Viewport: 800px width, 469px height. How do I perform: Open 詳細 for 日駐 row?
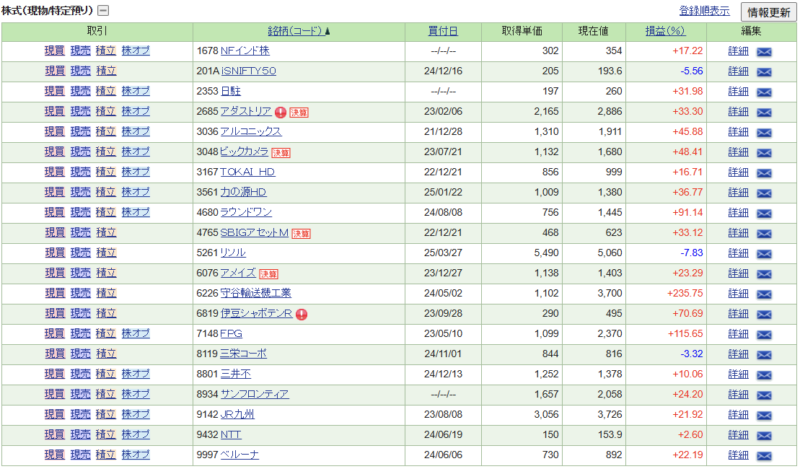pyautogui.click(x=738, y=91)
